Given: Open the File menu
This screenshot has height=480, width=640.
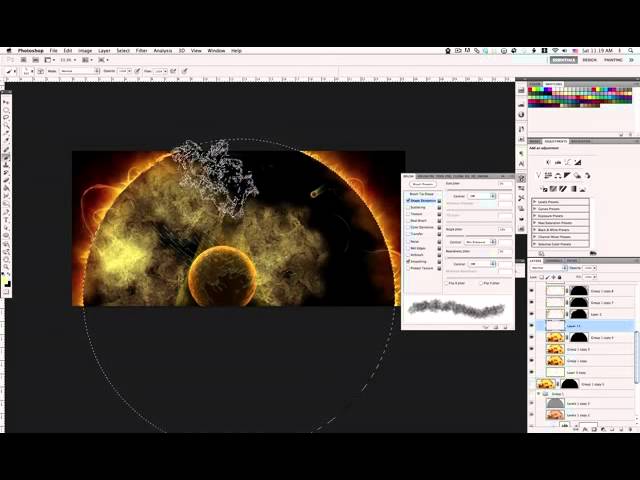Looking at the screenshot, I should click(53, 51).
